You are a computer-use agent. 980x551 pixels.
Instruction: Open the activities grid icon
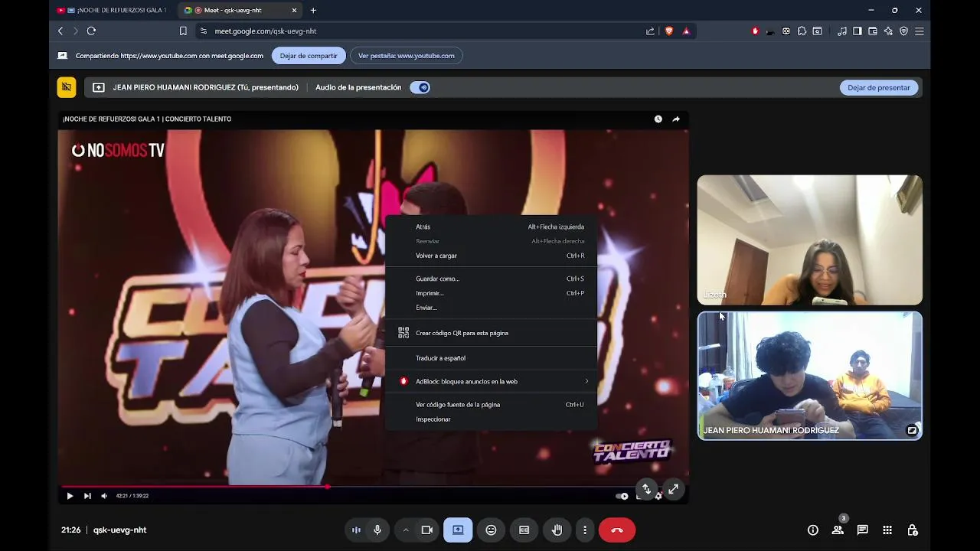(x=887, y=530)
